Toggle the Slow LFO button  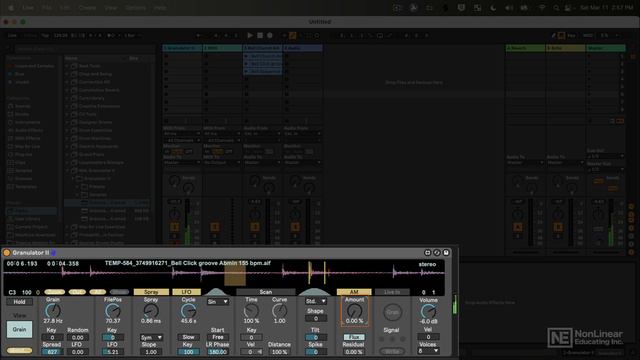point(188,337)
